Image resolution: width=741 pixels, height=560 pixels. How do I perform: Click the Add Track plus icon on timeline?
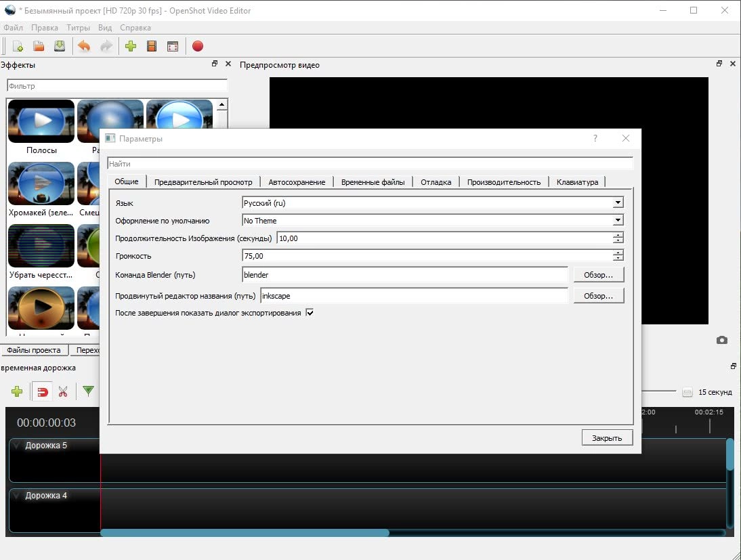tap(17, 391)
